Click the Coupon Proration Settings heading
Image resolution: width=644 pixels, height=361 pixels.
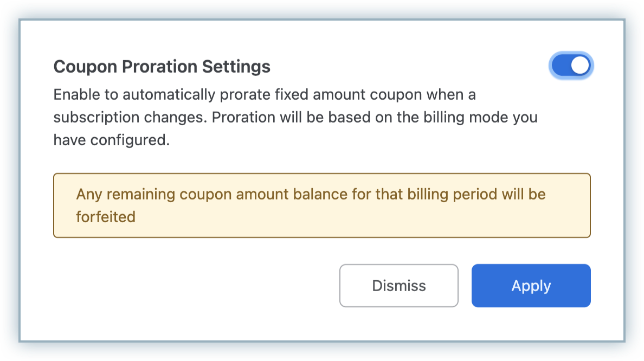pos(162,67)
